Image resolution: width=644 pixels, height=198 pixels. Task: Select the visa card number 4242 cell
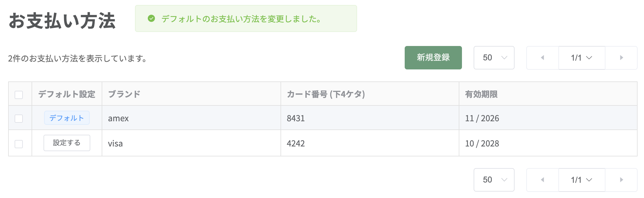click(x=370, y=143)
